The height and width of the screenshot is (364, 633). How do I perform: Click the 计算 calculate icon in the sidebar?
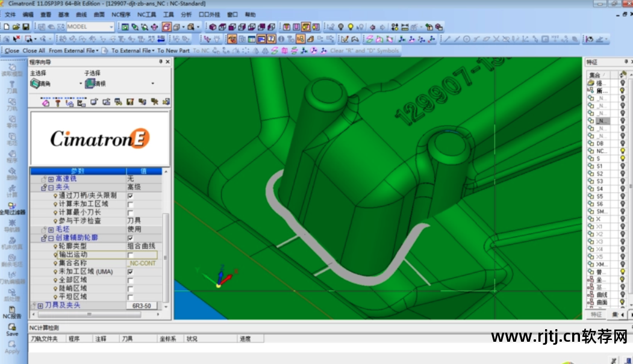tap(12, 191)
